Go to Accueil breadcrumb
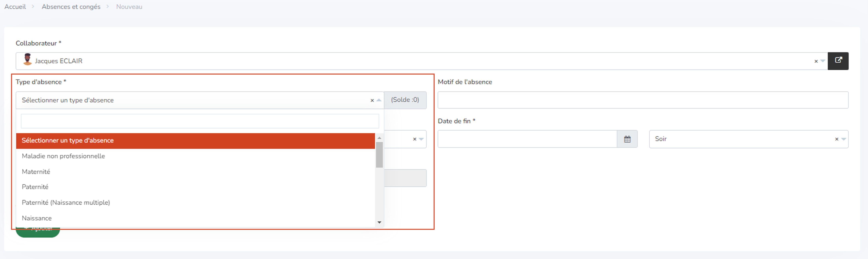The image size is (868, 259). coord(15,7)
